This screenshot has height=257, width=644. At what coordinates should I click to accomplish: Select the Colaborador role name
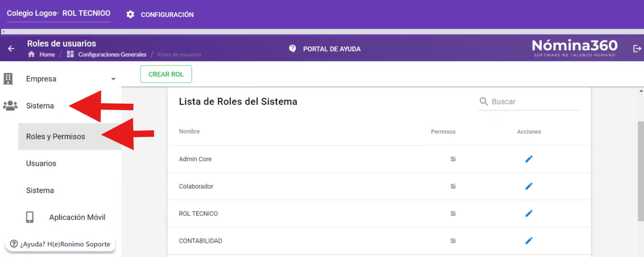(x=197, y=186)
